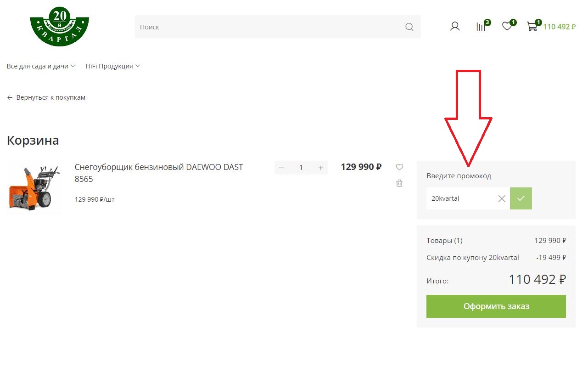Click the unit price text 129 990 ₽/шт

point(95,199)
